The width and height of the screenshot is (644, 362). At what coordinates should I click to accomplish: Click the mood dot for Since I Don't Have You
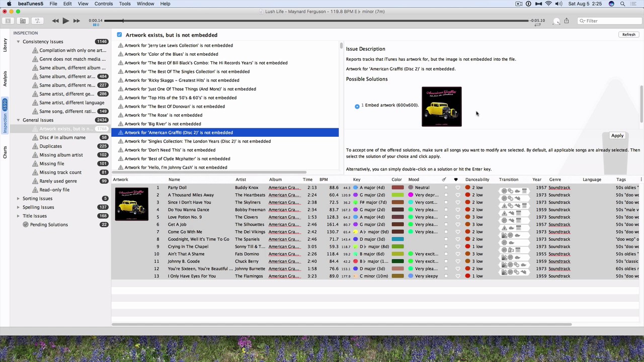(x=411, y=202)
